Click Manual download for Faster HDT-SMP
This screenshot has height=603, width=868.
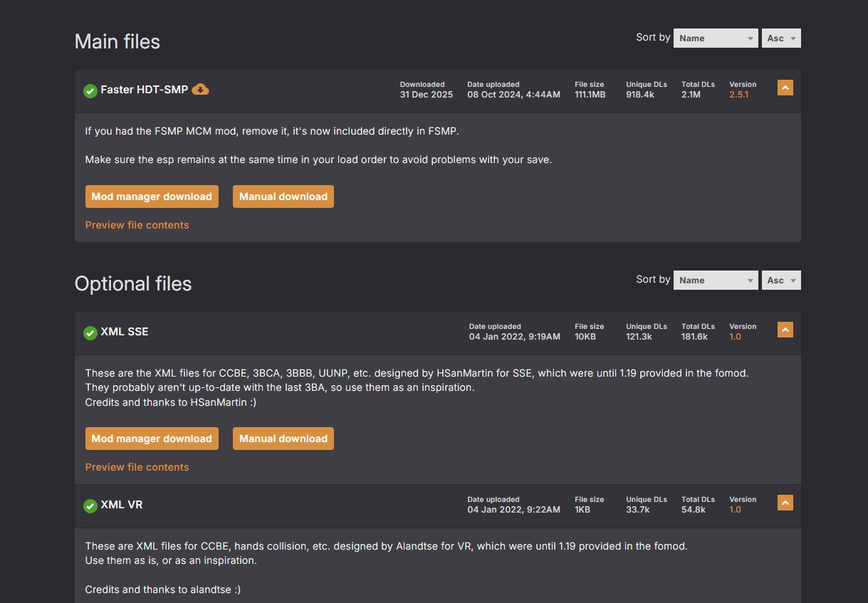coord(283,196)
